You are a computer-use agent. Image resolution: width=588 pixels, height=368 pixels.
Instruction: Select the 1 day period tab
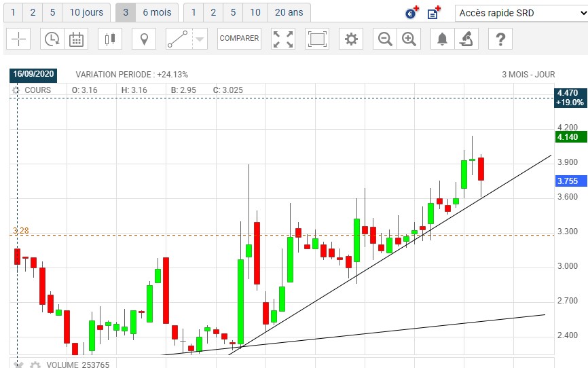(13, 12)
